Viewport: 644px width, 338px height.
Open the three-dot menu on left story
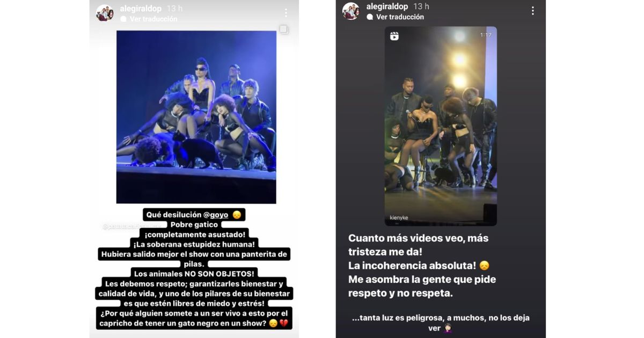(x=286, y=13)
